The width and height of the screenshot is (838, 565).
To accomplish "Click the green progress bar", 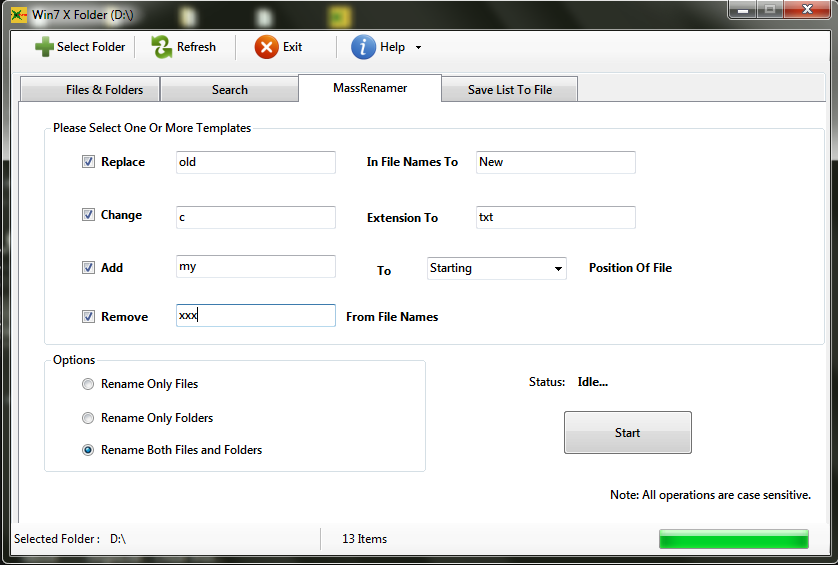I will 734,539.
